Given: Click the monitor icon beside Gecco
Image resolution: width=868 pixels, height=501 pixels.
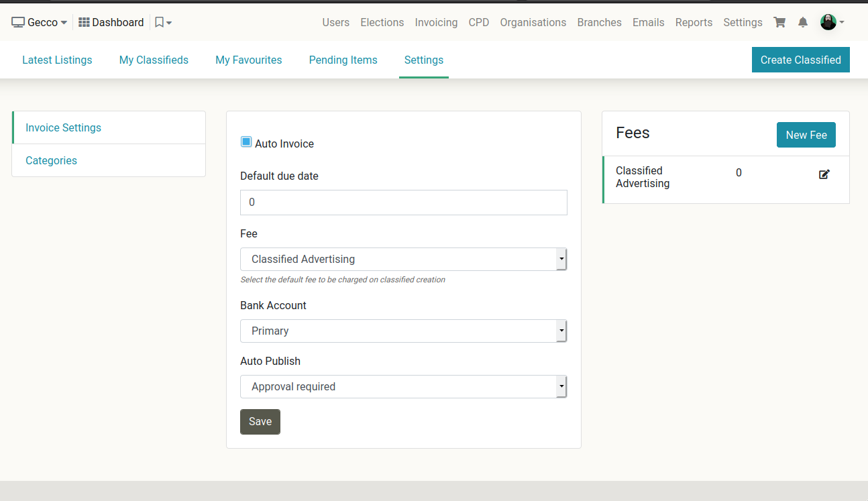Looking at the screenshot, I should tap(18, 21).
